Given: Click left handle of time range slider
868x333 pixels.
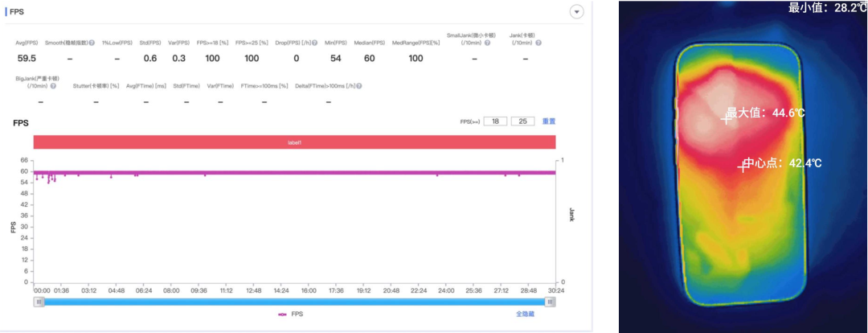Looking at the screenshot, I should coord(39,302).
